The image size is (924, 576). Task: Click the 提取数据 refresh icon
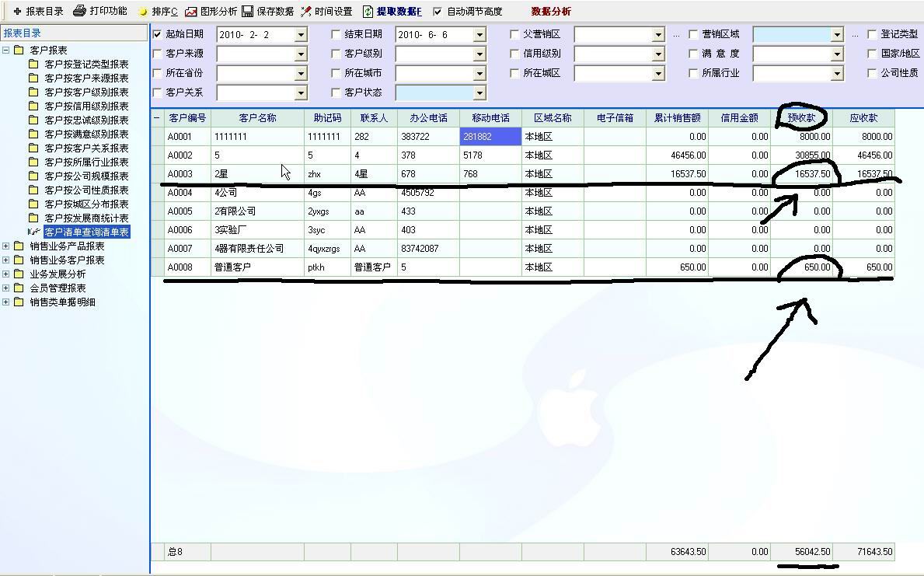pyautogui.click(x=368, y=12)
